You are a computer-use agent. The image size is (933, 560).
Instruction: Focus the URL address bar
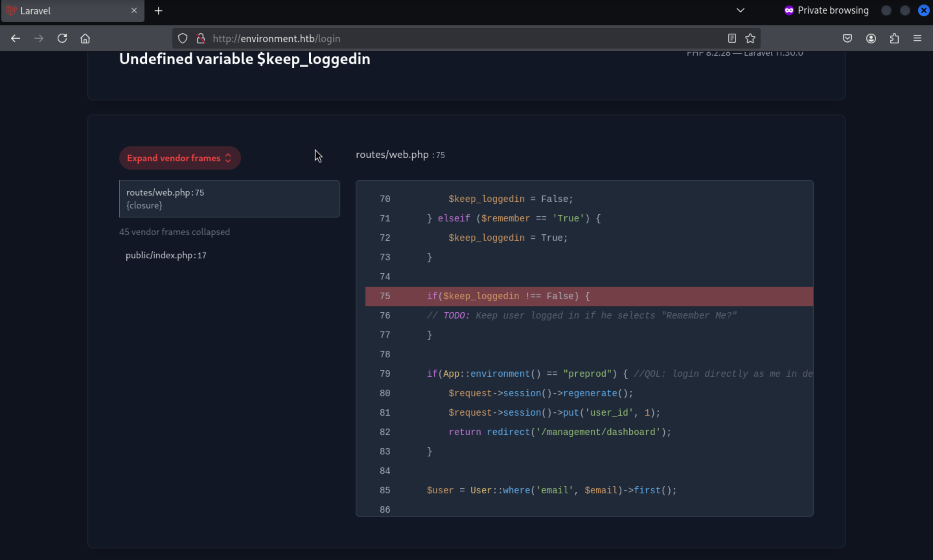[453, 39]
